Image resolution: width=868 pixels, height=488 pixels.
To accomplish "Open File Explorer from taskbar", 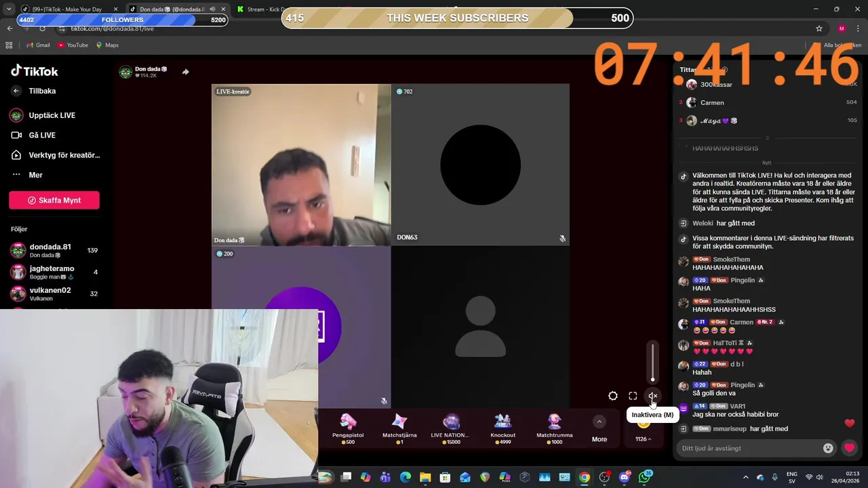I will [425, 477].
